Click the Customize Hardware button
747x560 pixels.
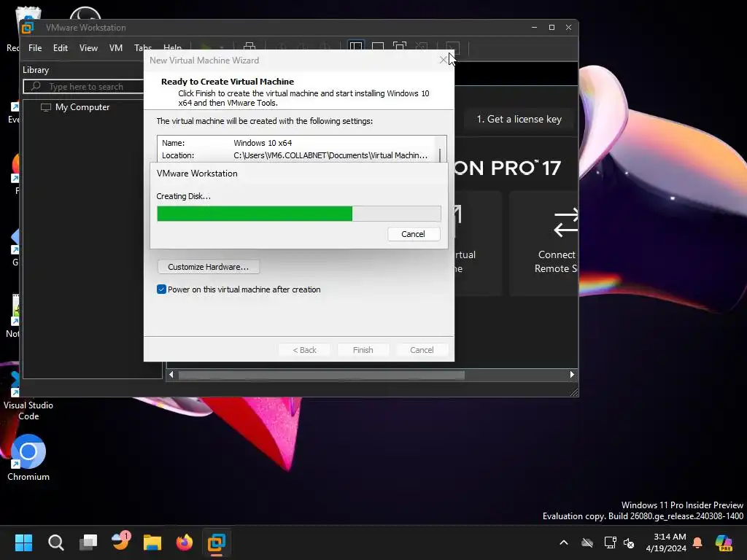[208, 267]
